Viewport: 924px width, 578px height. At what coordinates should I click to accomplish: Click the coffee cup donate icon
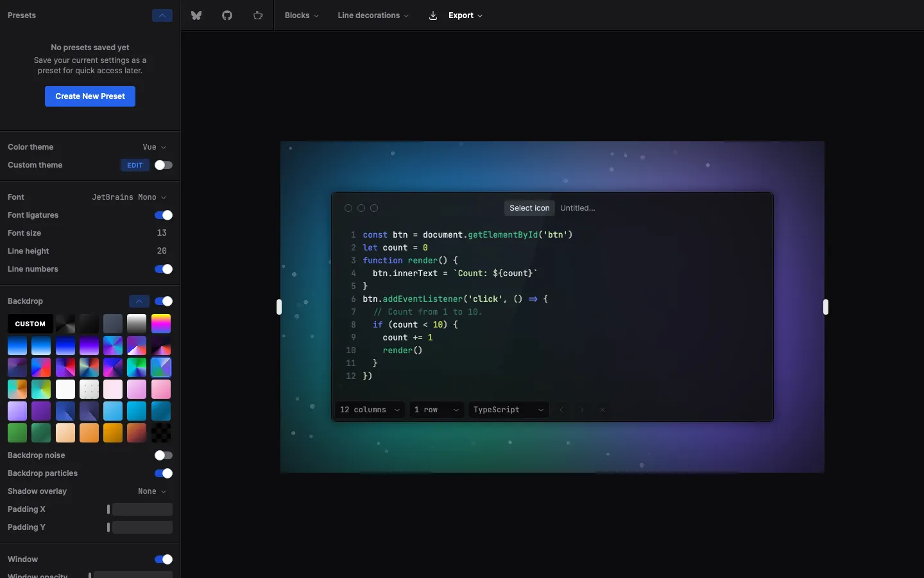coord(258,15)
